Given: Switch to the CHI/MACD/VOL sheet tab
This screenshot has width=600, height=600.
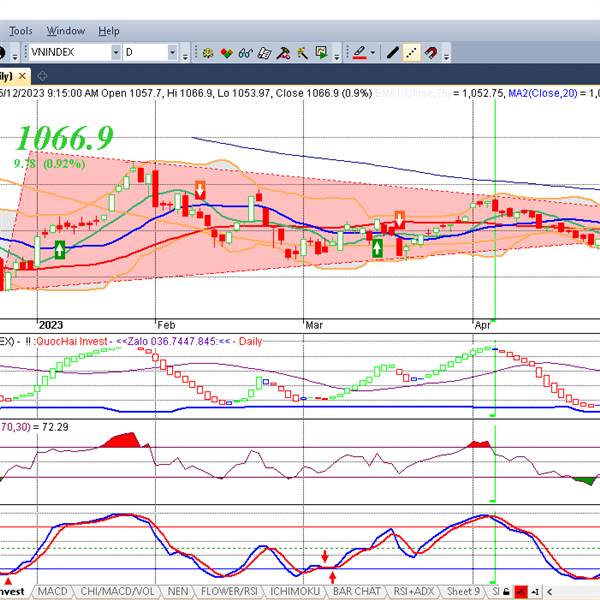Looking at the screenshot, I should pos(117,592).
